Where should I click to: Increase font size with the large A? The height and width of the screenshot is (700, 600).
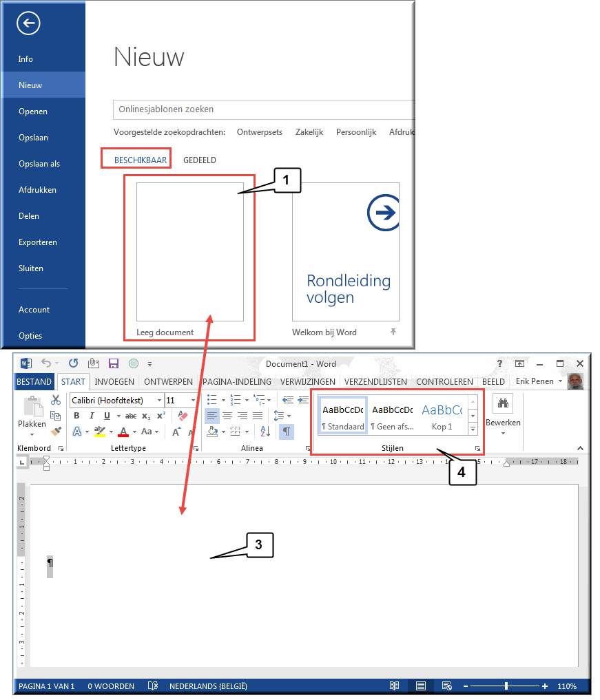(x=176, y=432)
